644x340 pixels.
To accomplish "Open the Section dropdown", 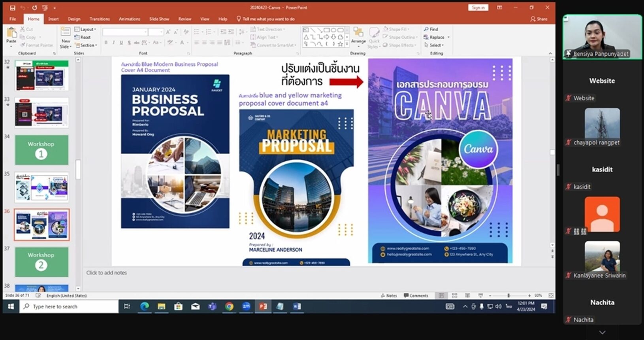I will (85, 45).
